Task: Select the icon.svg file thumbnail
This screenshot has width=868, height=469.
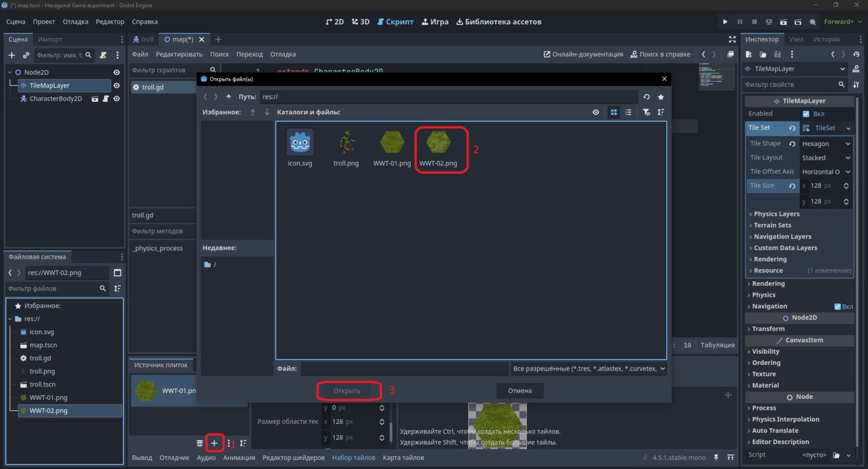Action: (300, 149)
